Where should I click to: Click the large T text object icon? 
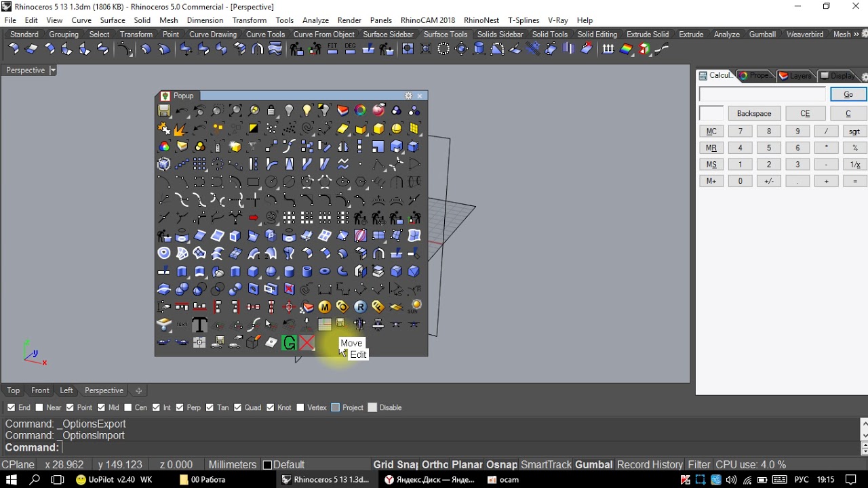(x=199, y=325)
